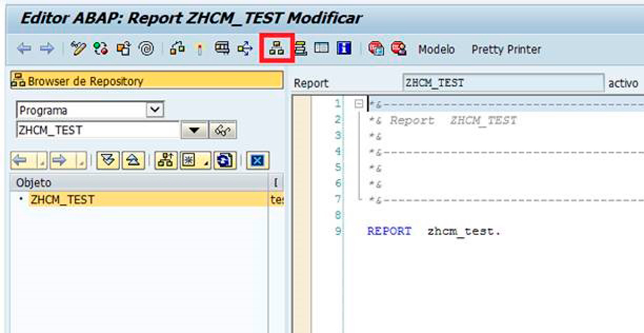The height and width of the screenshot is (333, 644).
Task: Click the Pretty Printer button
Action: point(506,49)
